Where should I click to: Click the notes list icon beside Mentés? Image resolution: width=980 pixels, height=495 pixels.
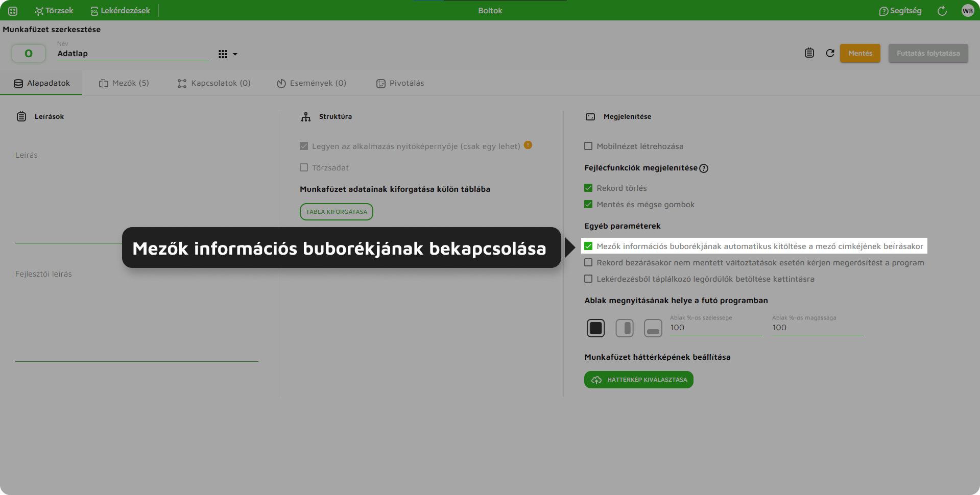click(809, 53)
